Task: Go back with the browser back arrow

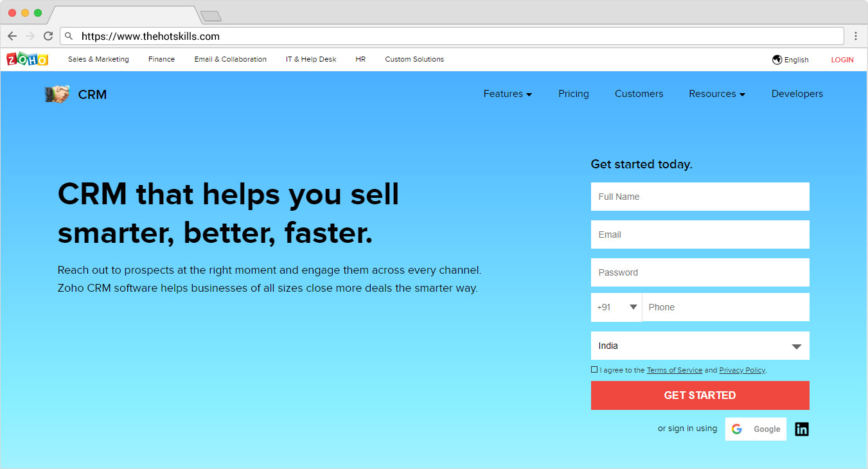Action: [x=12, y=36]
